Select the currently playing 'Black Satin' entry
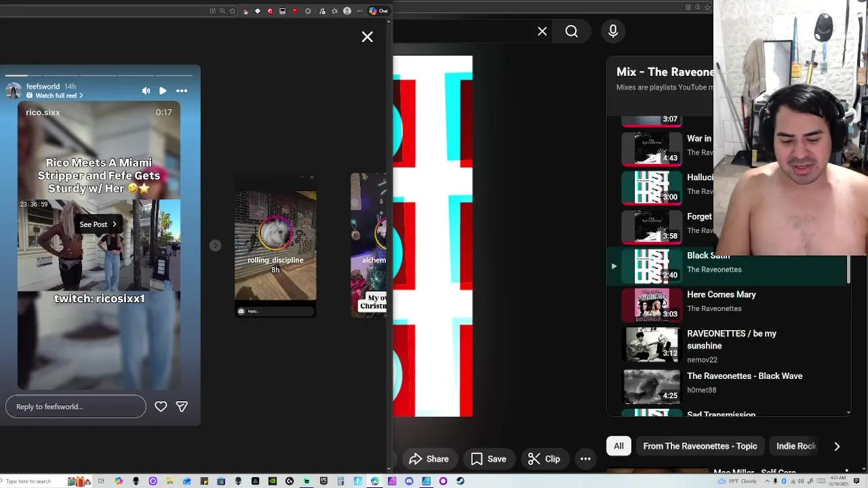This screenshot has height=488, width=868. click(x=727, y=266)
